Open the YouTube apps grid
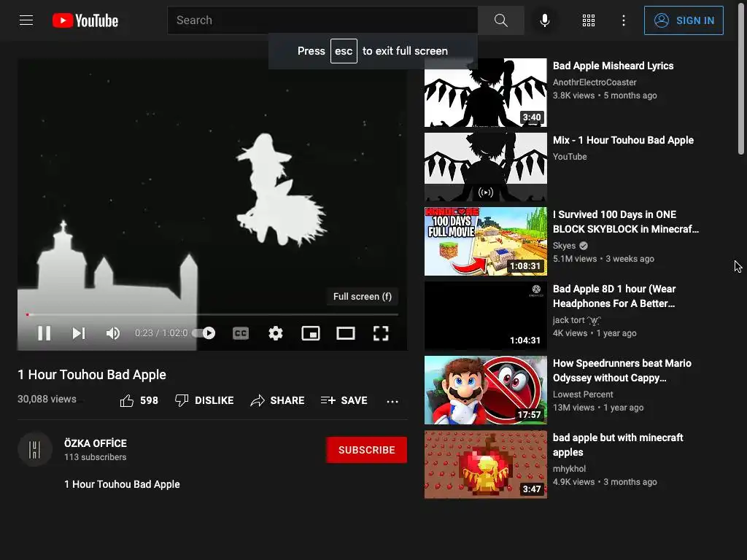The width and height of the screenshot is (747, 560). (x=589, y=20)
